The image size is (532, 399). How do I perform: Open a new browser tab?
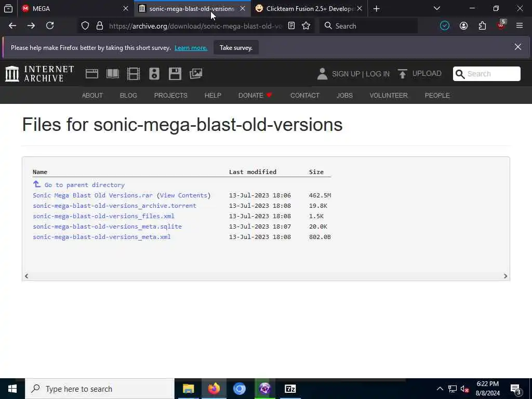coord(376,9)
